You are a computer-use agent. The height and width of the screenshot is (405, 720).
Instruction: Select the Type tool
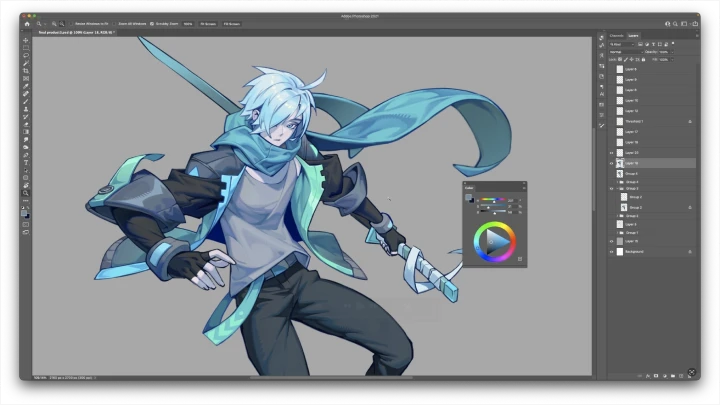tap(26, 162)
